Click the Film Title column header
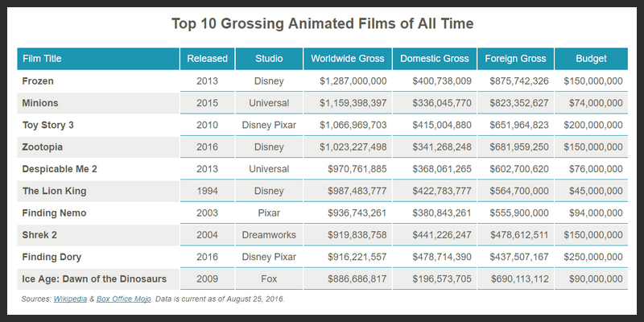 [42, 59]
